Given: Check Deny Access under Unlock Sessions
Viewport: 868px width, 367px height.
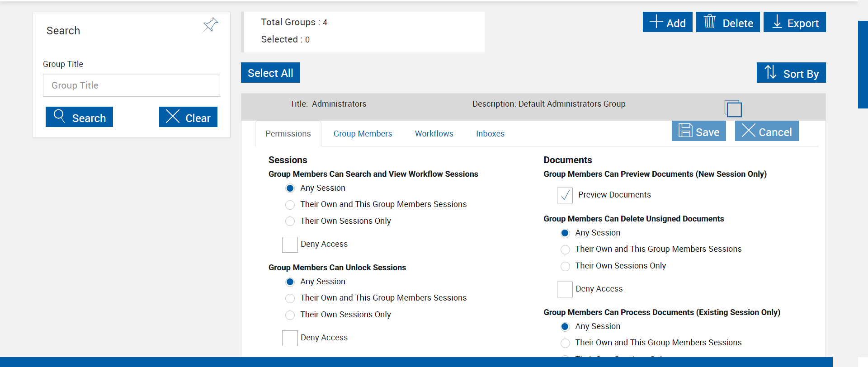Looking at the screenshot, I should (290, 338).
